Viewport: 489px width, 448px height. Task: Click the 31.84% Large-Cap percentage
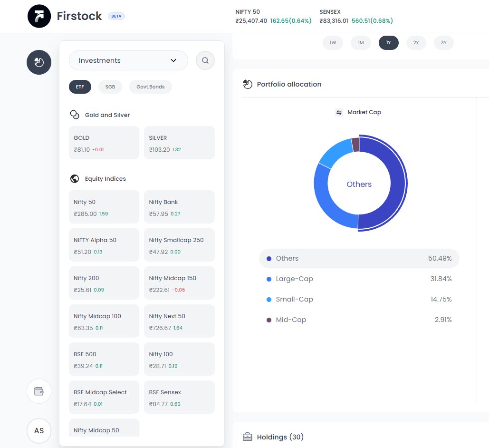point(441,279)
